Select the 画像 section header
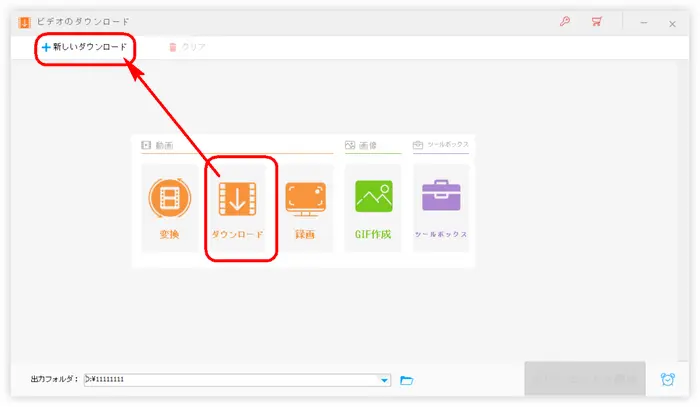Image resolution: width=700 pixels, height=407 pixels. click(x=361, y=145)
